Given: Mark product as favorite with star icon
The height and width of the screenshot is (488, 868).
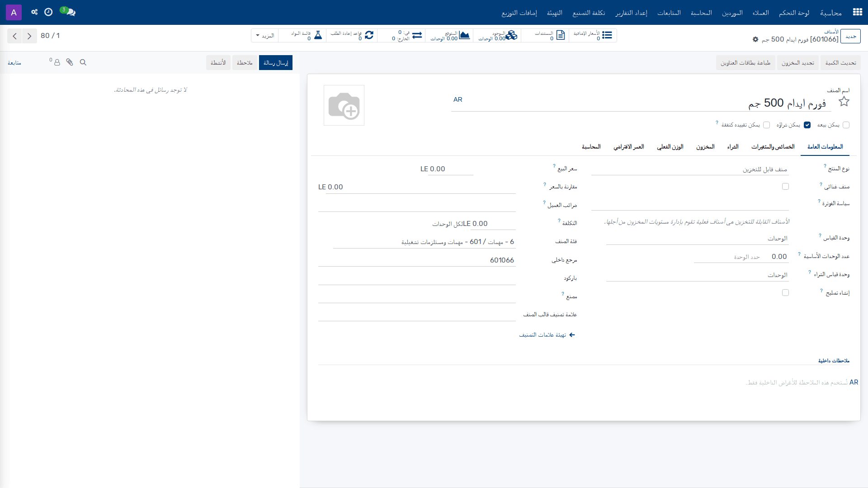Looking at the screenshot, I should pos(844,102).
